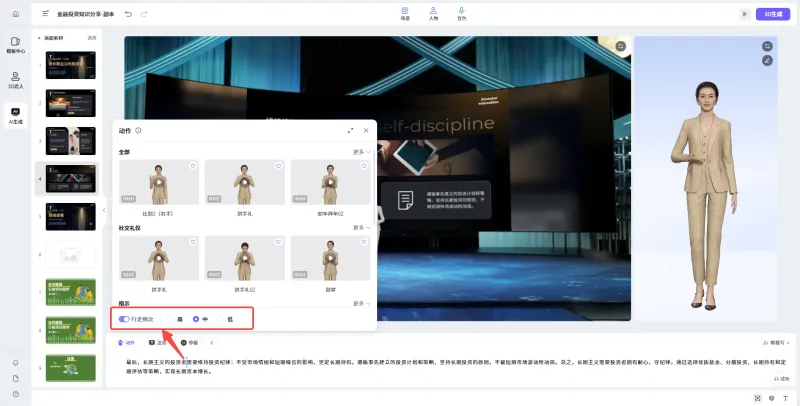Click the fit-screen icon at bottom right
This screenshot has width=800, height=406.
757,398
